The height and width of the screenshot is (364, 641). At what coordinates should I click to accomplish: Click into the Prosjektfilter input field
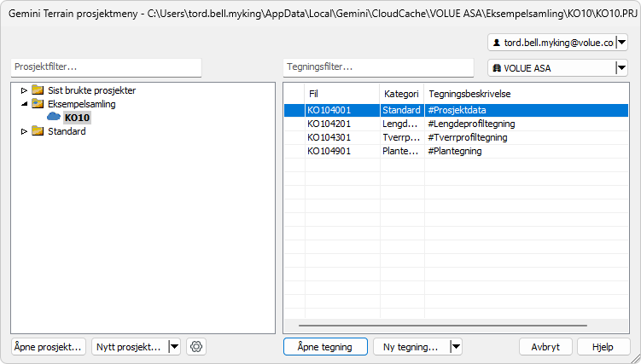point(106,66)
